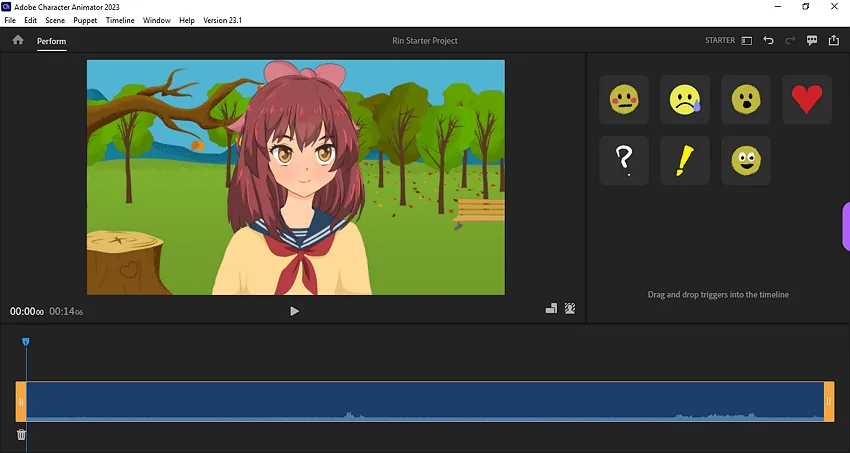
Task: Trigger the yellow exclamation mark icon
Action: (x=685, y=160)
